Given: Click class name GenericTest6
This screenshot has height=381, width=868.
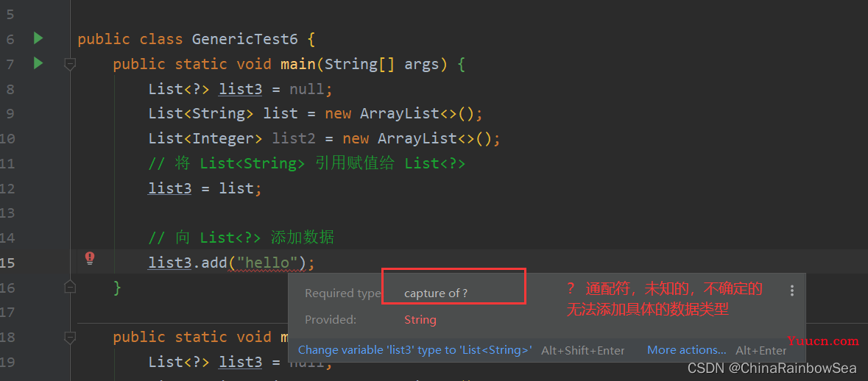Looking at the screenshot, I should pos(245,39).
